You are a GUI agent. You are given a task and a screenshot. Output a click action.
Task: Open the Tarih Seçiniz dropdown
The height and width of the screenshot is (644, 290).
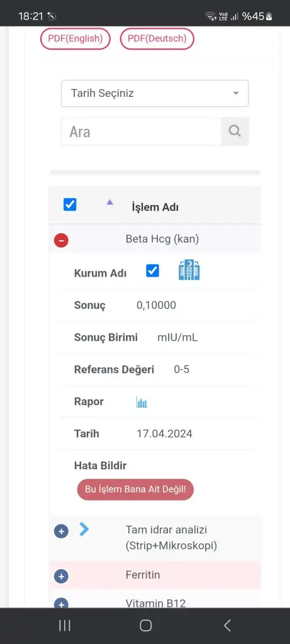click(155, 93)
